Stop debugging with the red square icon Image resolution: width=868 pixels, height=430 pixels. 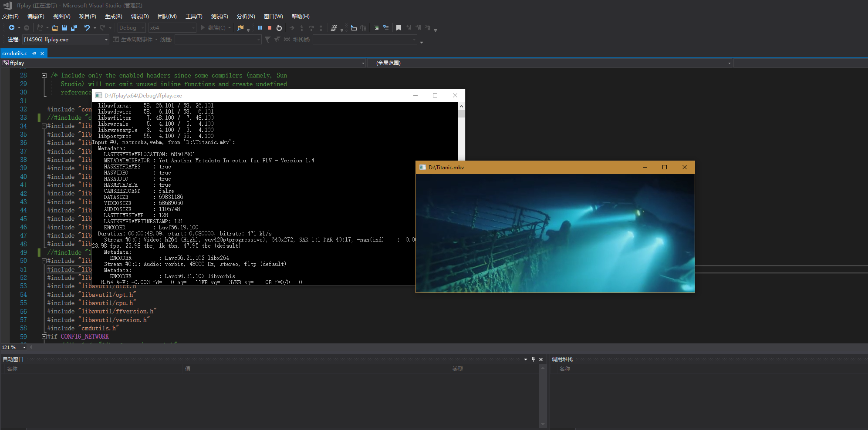270,28
